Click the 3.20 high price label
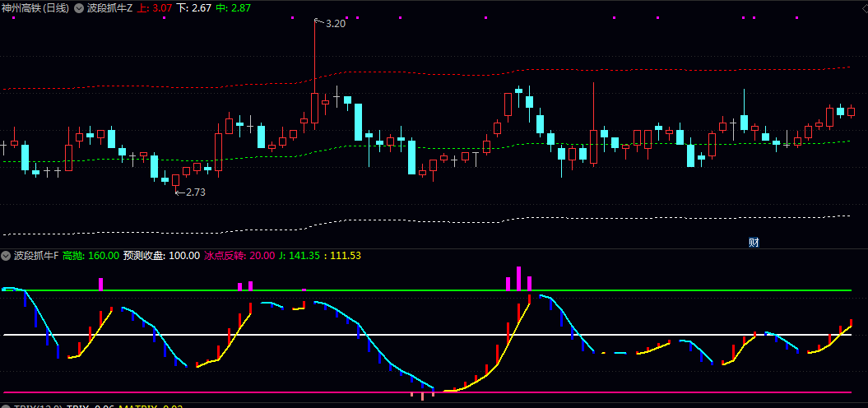Screen dimensions: 868x408 (336, 23)
